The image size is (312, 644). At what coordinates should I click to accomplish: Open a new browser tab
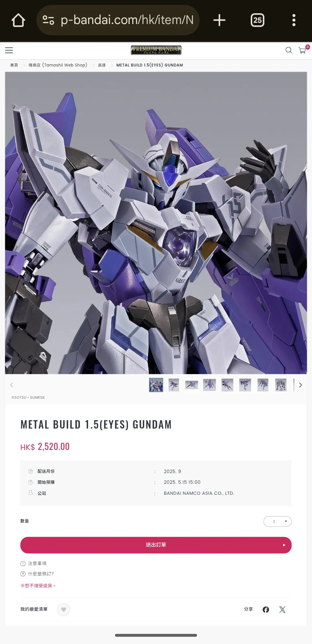click(219, 20)
